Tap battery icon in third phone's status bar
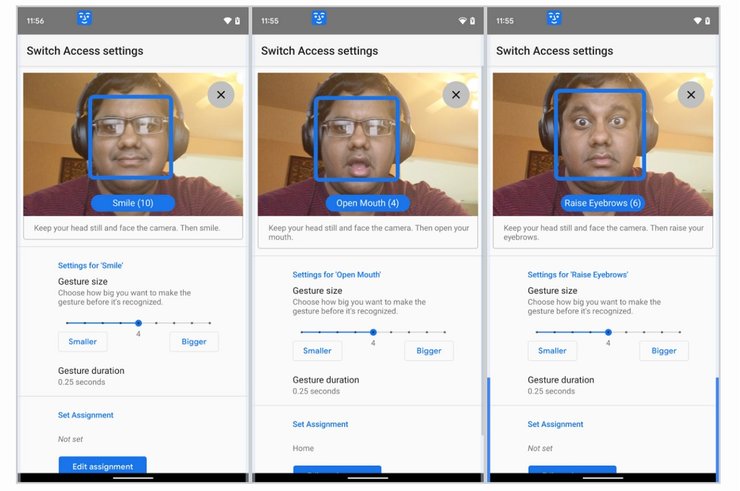Viewport: 740px width, 491px height. pos(706,20)
